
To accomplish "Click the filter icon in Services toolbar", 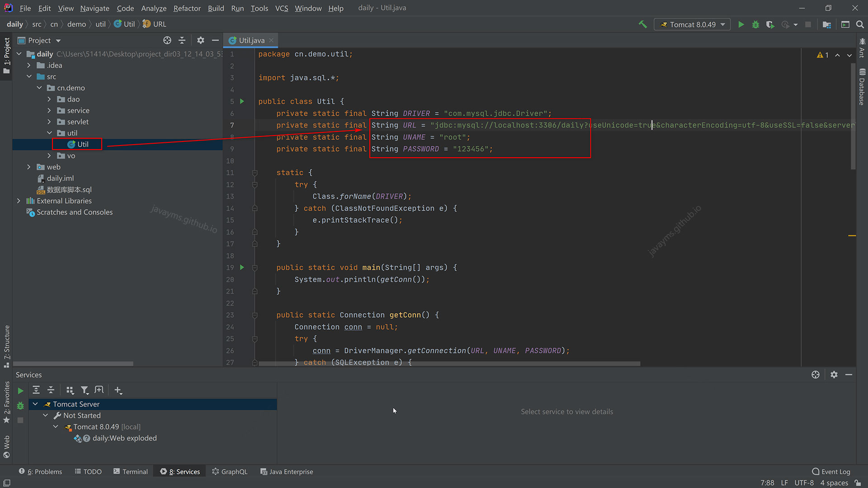I will [x=85, y=390].
